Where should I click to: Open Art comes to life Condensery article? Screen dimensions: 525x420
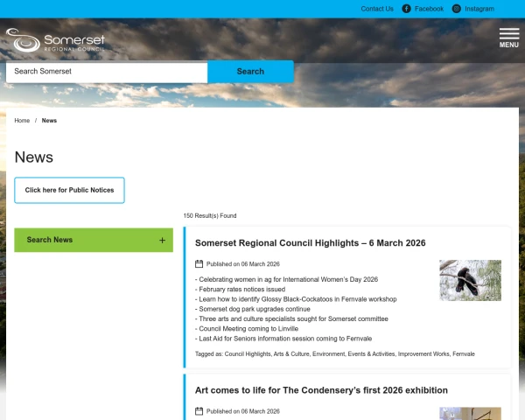point(321,390)
